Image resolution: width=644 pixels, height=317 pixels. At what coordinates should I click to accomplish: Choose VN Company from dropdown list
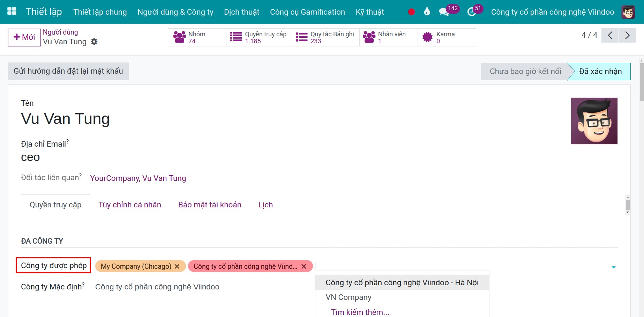[x=402, y=297]
